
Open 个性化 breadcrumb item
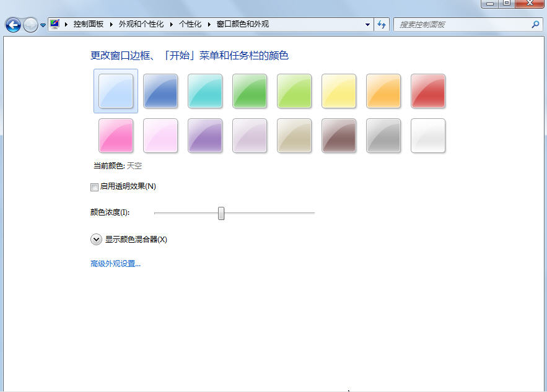190,24
